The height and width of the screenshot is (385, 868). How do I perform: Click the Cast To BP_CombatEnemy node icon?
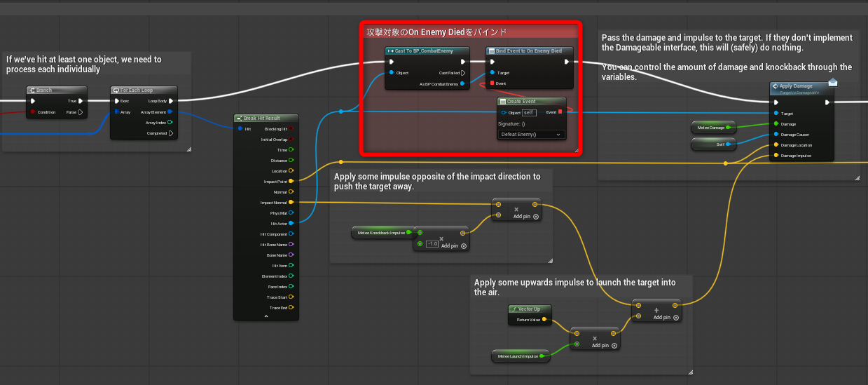pos(391,51)
